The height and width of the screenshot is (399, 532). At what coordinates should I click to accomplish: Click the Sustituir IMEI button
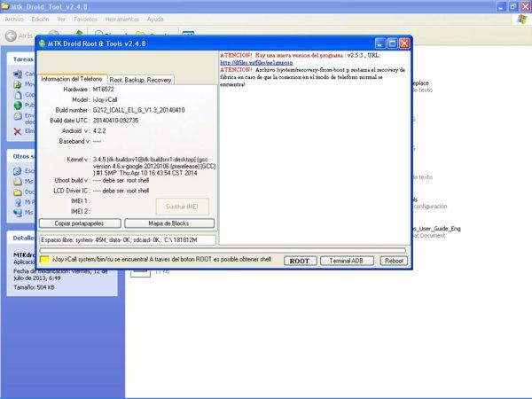pyautogui.click(x=182, y=207)
